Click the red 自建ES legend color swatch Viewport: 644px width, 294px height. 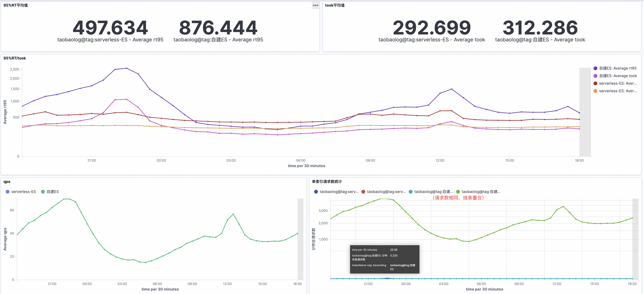pos(363,192)
